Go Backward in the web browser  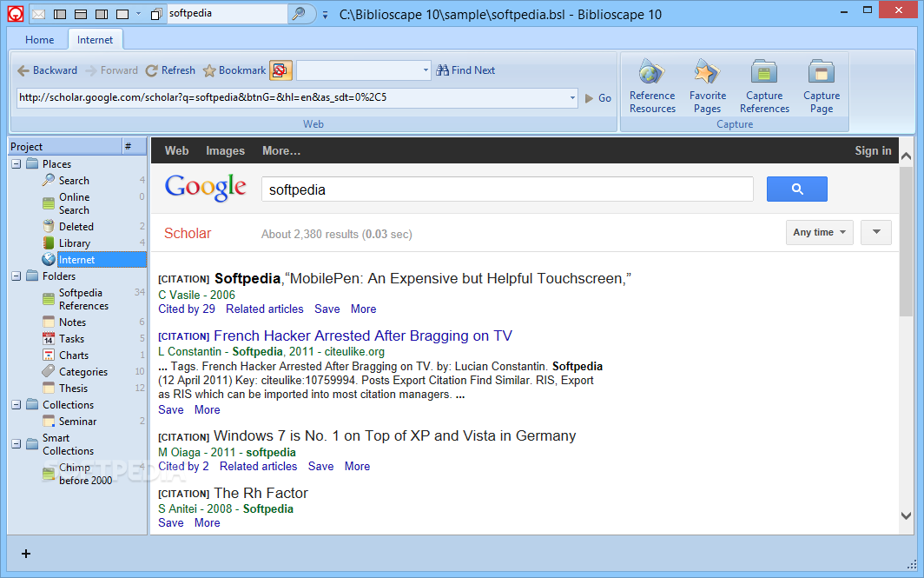tap(47, 70)
